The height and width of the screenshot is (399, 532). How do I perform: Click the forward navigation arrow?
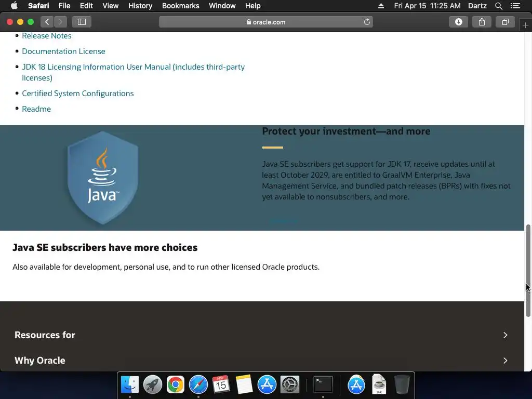coord(60,22)
